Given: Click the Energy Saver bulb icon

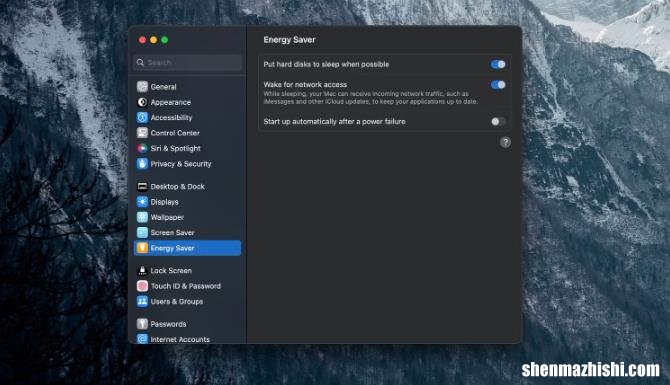Looking at the screenshot, I should (x=142, y=248).
